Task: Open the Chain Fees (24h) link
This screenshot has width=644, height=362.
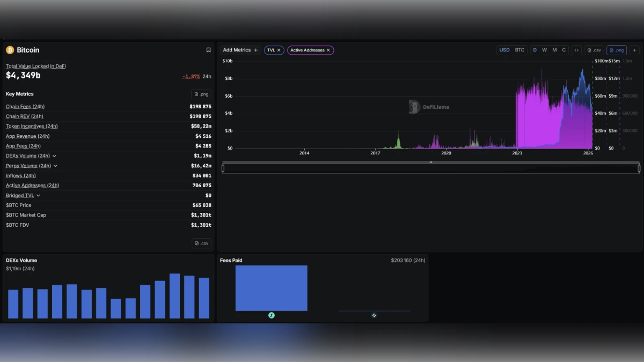Action: (25, 106)
